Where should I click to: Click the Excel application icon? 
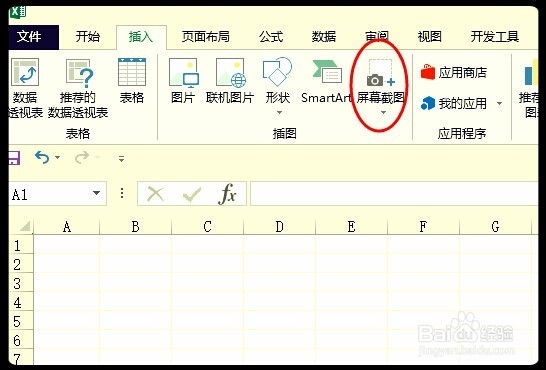[x=18, y=13]
